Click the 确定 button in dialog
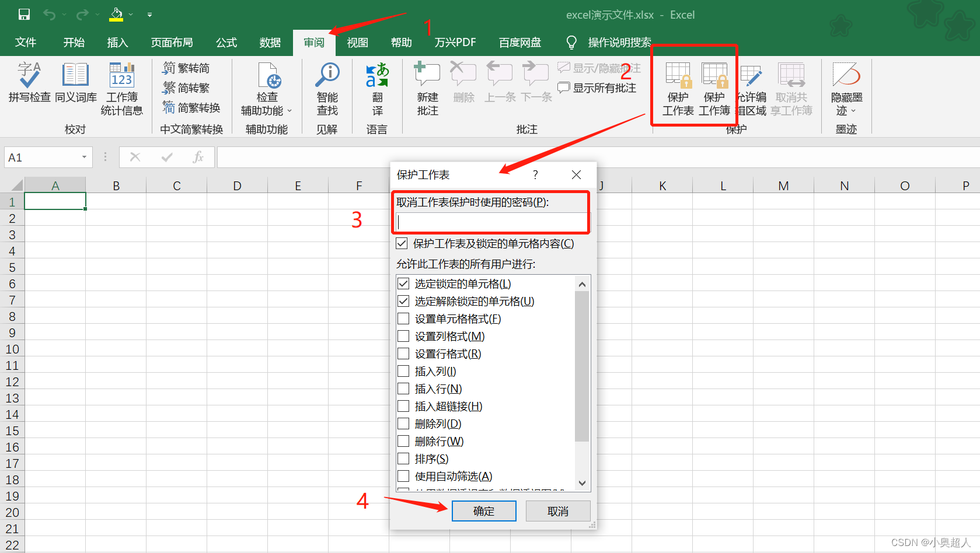Screen dimensions: 980x553 pos(484,511)
